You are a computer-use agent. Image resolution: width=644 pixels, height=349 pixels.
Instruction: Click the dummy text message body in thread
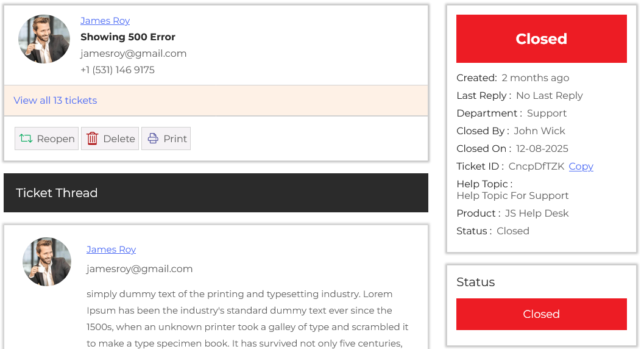(247, 318)
